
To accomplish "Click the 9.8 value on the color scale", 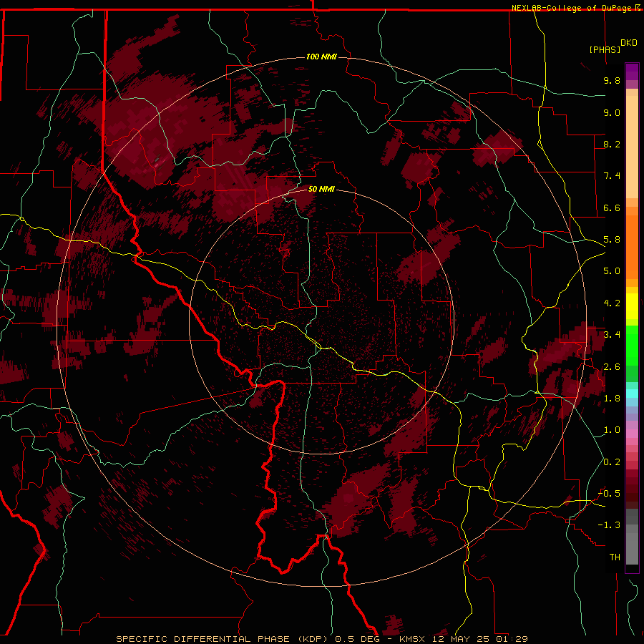I will point(612,80).
